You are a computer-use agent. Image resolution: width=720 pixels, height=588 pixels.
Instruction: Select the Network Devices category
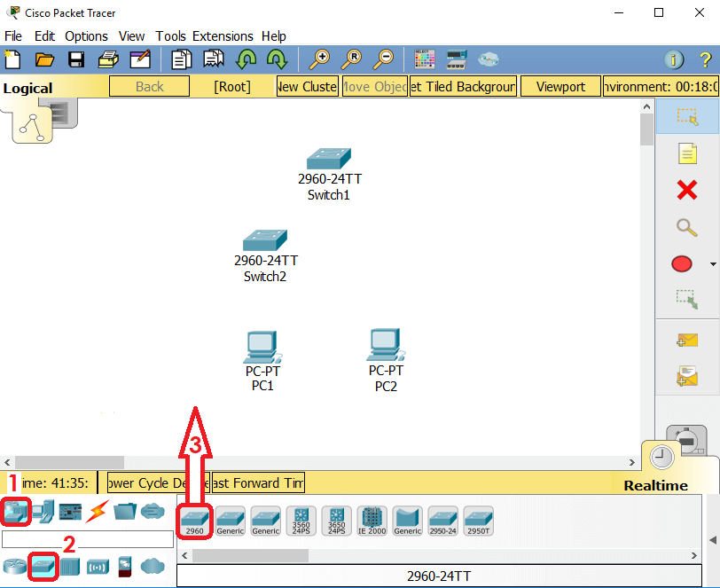pos(16,511)
